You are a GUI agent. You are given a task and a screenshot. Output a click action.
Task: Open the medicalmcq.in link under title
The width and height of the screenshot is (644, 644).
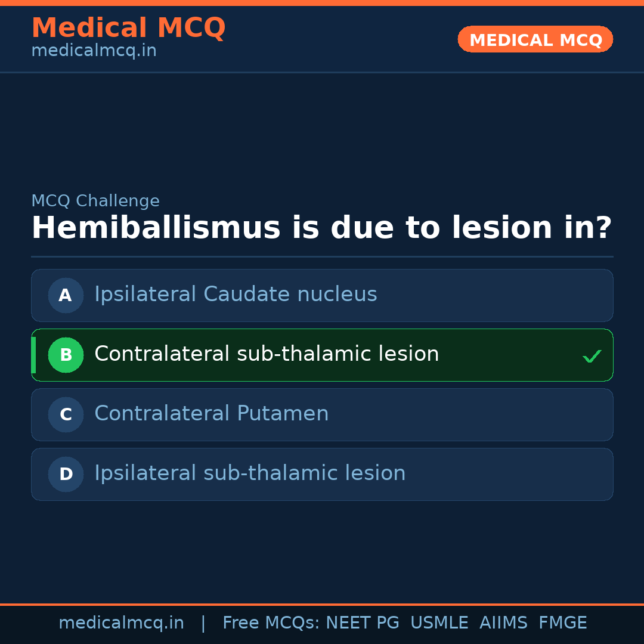coord(94,51)
